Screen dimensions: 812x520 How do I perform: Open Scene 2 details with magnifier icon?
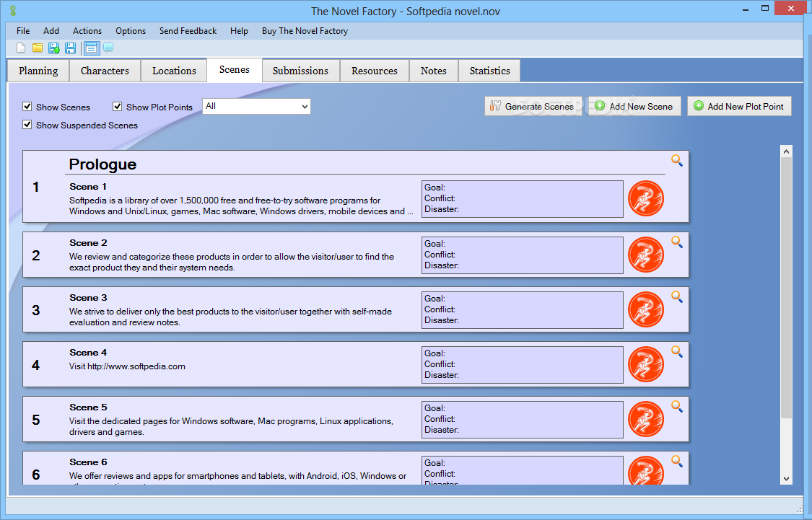pyautogui.click(x=677, y=242)
